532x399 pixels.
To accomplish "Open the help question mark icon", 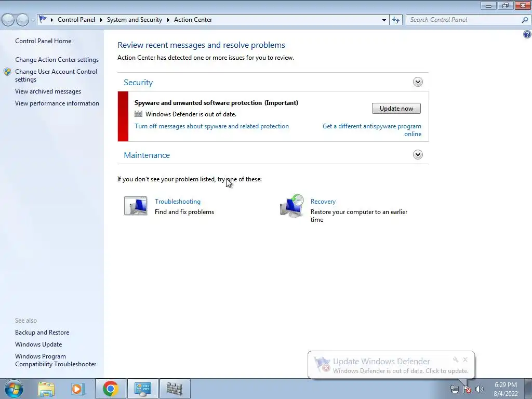I will point(527,34).
